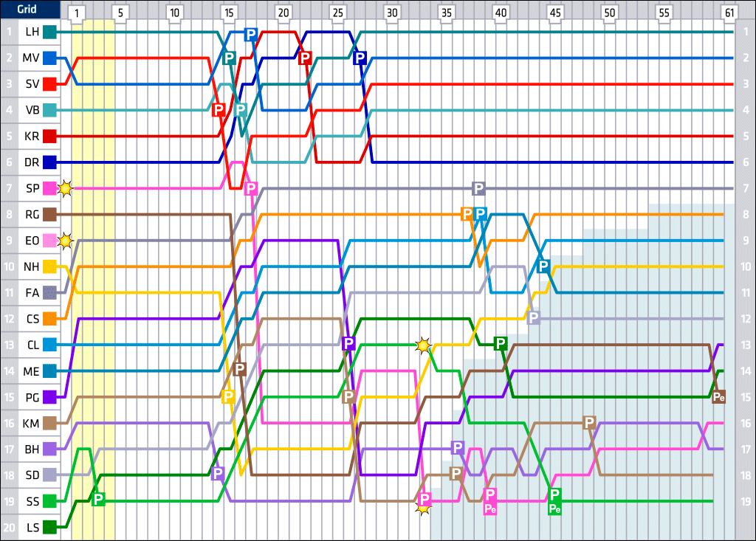756x541 pixels.
Task: Click the MV blue color swatch
Action: coord(50,58)
